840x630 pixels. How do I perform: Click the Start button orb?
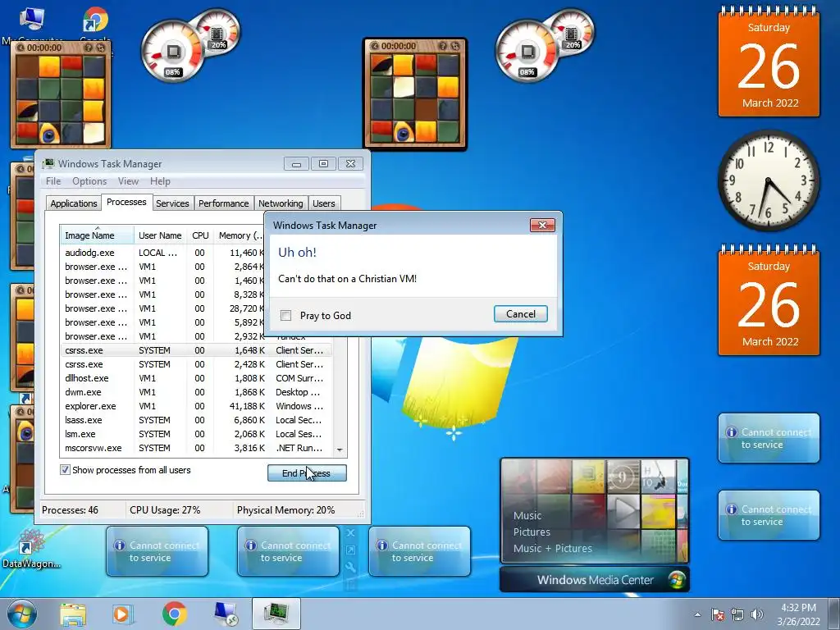22,614
